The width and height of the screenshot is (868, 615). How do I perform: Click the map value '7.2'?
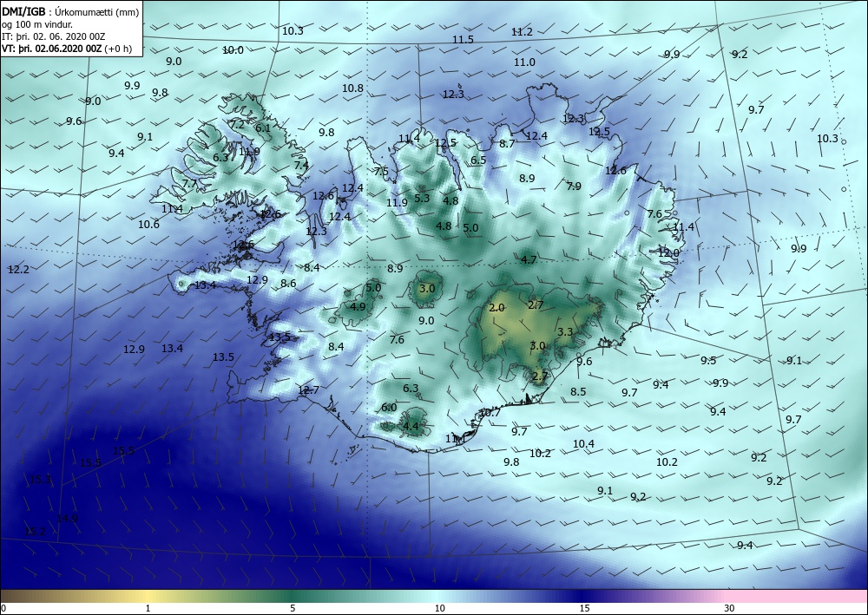tap(237, 125)
